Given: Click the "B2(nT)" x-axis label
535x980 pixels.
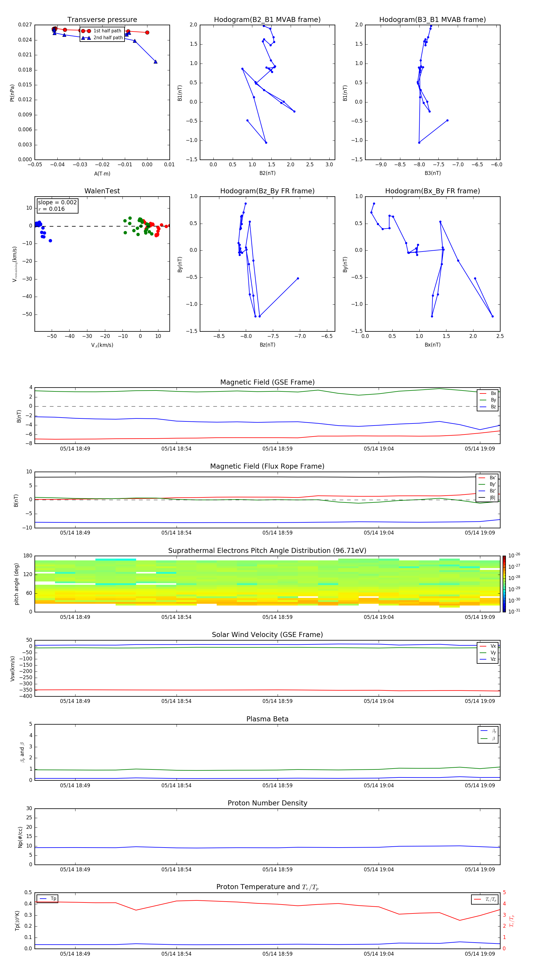Looking at the screenshot, I should click(x=267, y=173).
